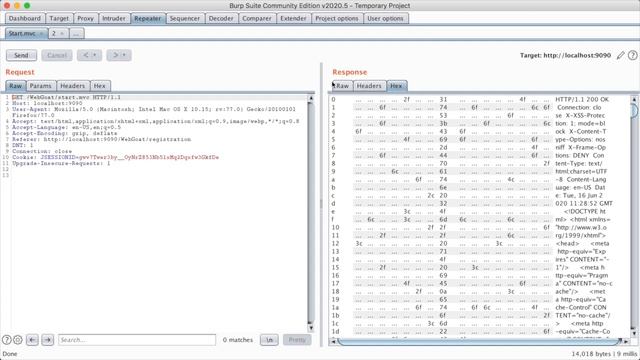640x360 pixels.
Task: Open the Repeater help question-mark icon
Action: (x=633, y=55)
